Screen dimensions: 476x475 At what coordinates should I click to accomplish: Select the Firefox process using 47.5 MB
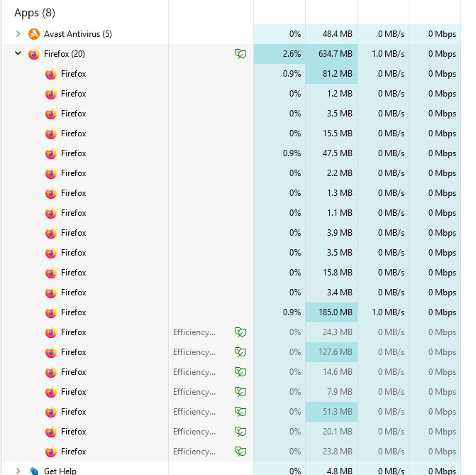[x=73, y=153]
